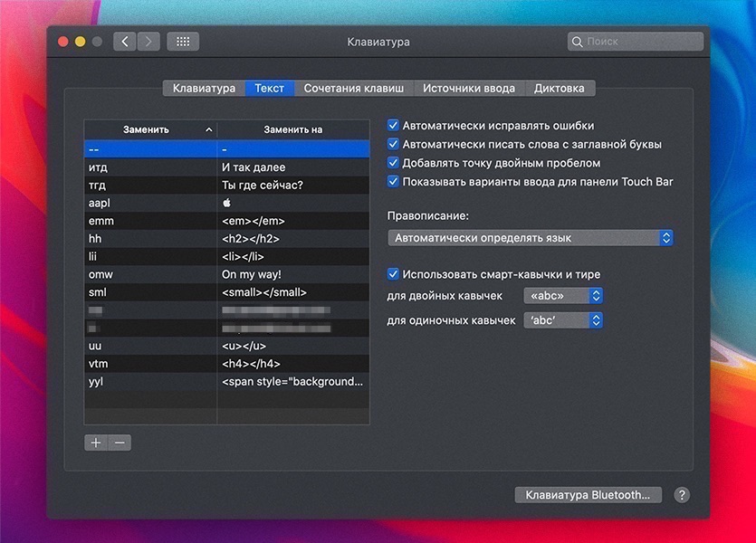The image size is (756, 543).
Task: Select the selected -- replacement row
Action: tap(226, 149)
